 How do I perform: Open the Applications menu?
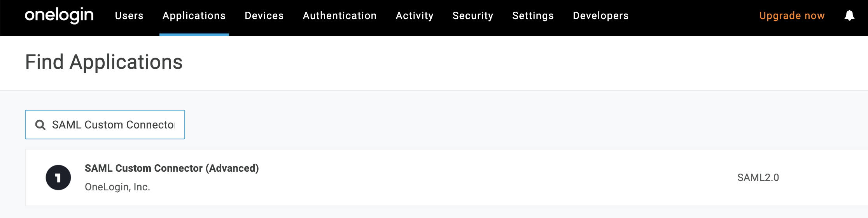click(x=194, y=16)
